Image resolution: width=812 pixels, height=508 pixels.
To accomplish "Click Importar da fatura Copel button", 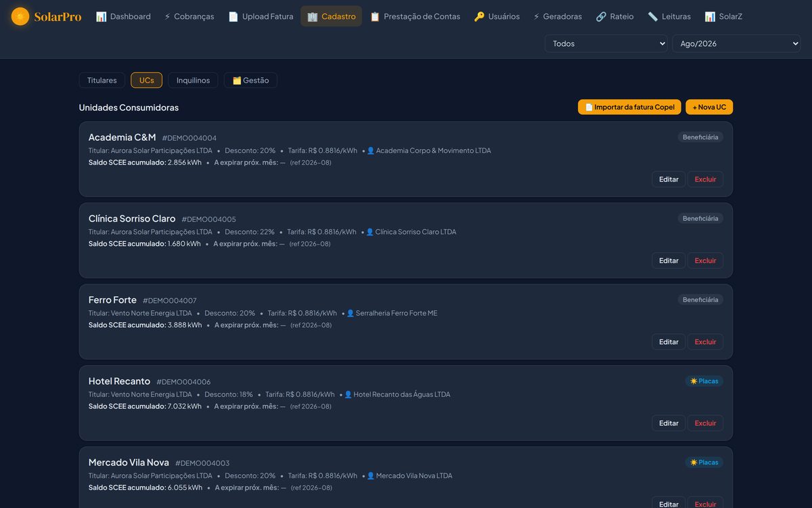I will [x=629, y=107].
